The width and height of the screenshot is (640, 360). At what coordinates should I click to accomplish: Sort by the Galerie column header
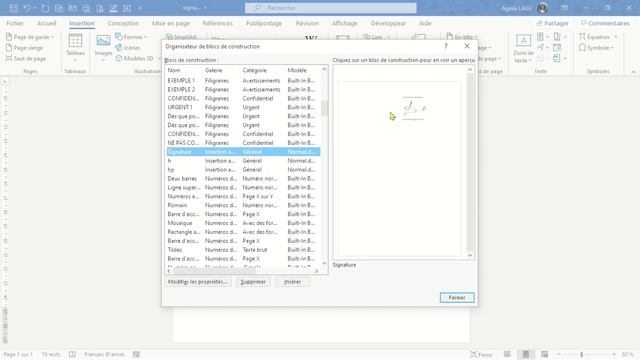click(213, 70)
